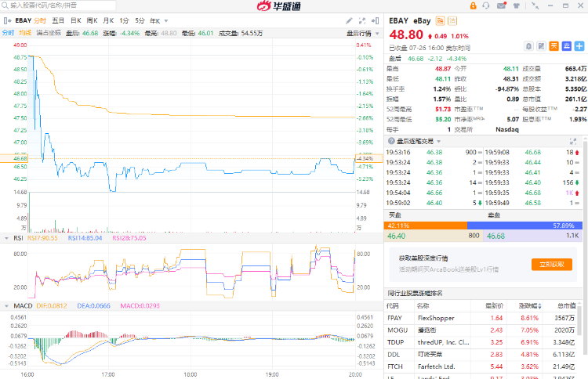Sort ranking by 最新价 column header
588x379 pixels.
tap(494, 306)
